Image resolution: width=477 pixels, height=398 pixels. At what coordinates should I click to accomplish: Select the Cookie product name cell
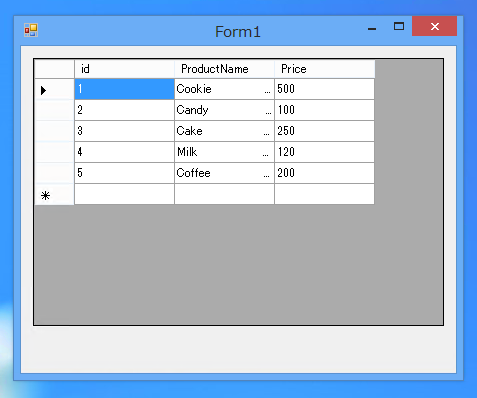click(224, 89)
